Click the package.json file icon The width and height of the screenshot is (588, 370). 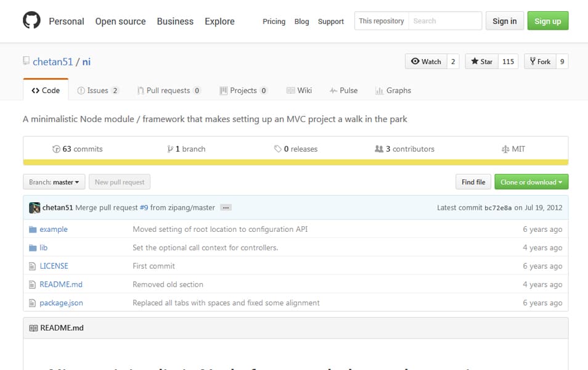(32, 303)
